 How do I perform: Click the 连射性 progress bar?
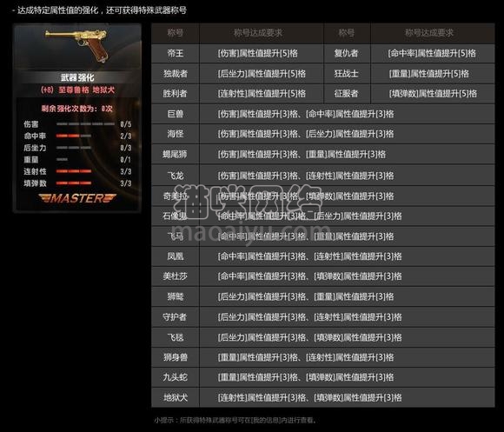pyautogui.click(x=74, y=171)
